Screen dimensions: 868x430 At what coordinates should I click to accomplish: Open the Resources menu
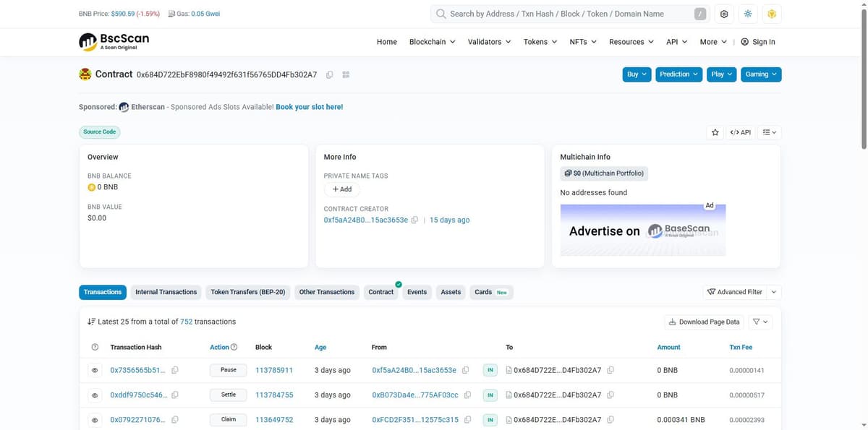point(631,42)
